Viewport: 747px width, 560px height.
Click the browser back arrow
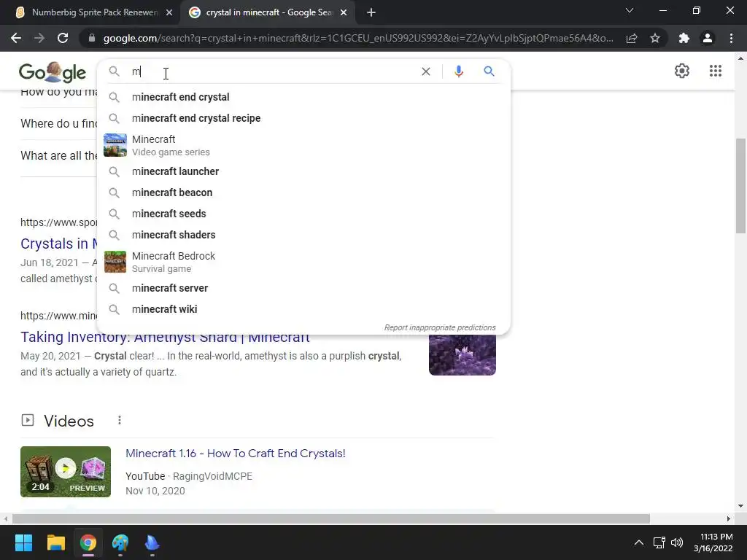16,38
